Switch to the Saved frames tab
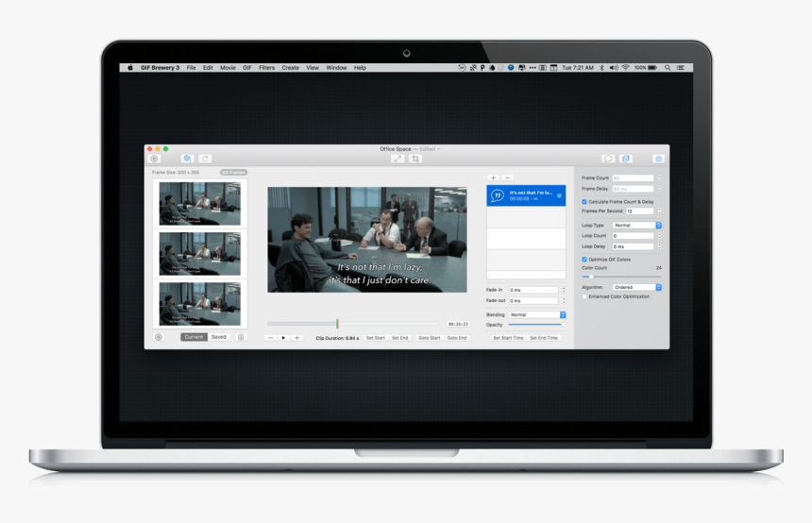 click(x=218, y=337)
